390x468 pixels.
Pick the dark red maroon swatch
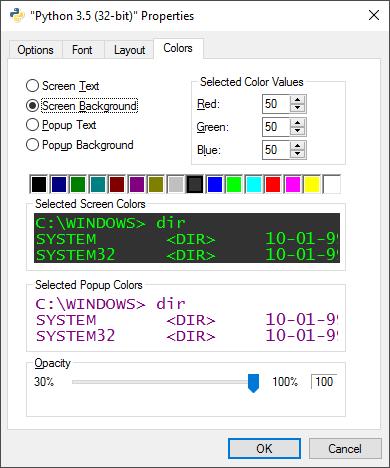tap(117, 184)
